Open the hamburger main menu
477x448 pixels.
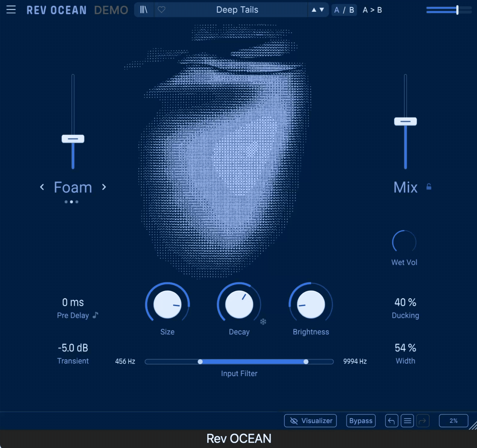(x=11, y=10)
